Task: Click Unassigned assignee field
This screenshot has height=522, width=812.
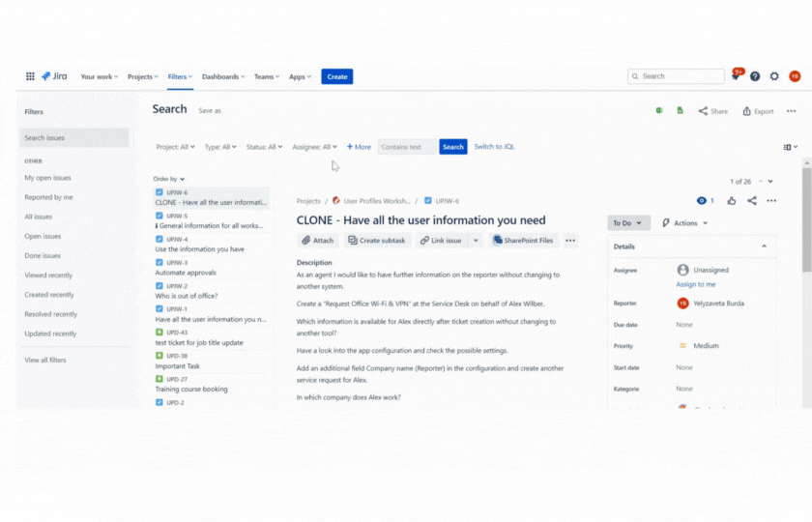Action: click(703, 270)
